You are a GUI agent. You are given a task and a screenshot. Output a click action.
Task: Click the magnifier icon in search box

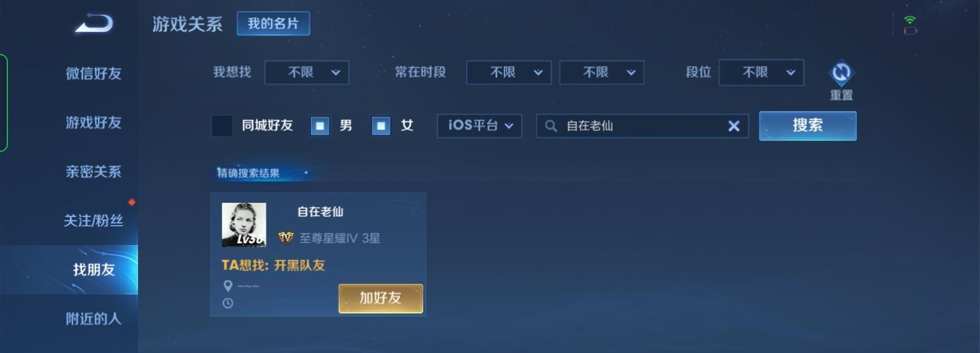(551, 126)
